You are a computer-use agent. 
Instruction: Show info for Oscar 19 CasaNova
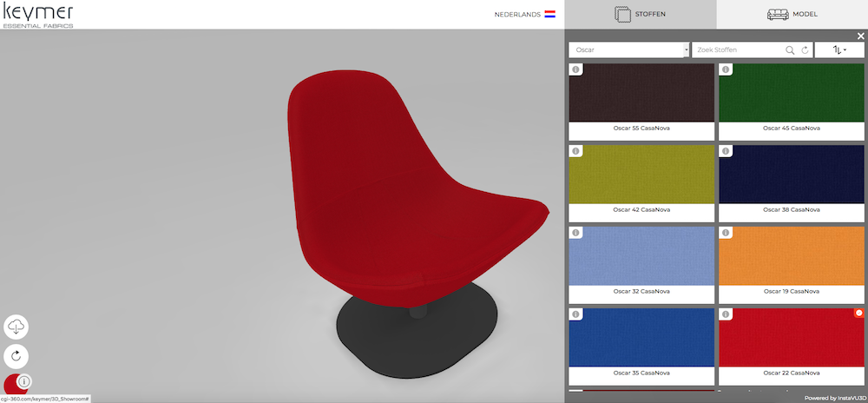coord(726,233)
